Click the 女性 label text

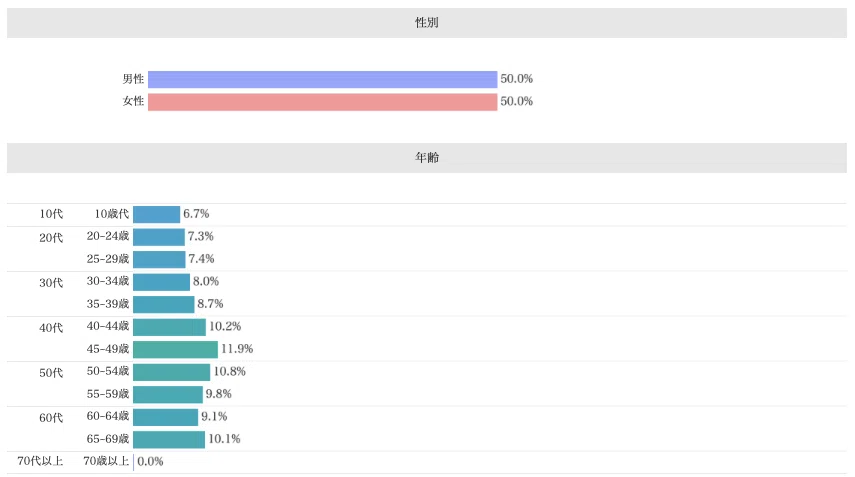(x=133, y=101)
